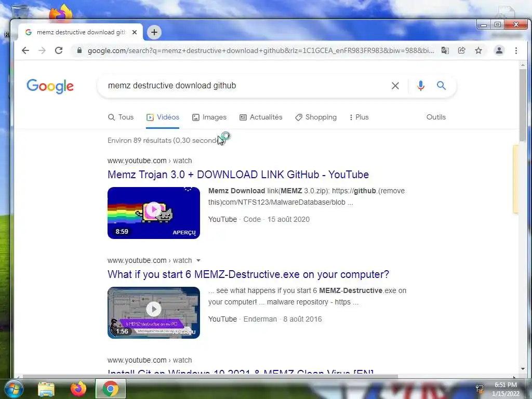This screenshot has width=532, height=399.
Task: Open the Windows Start menu orb
Action: 14,389
